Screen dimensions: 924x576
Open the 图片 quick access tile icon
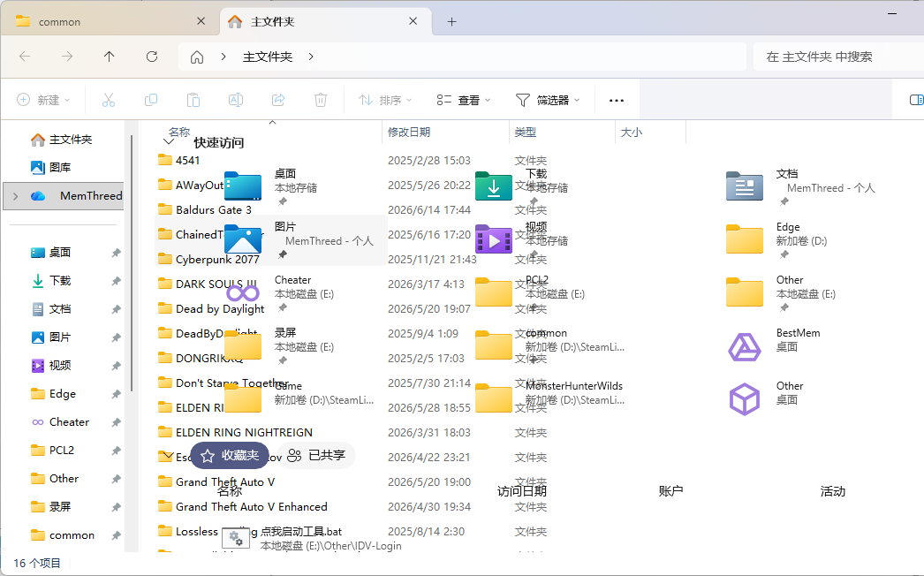(x=243, y=239)
